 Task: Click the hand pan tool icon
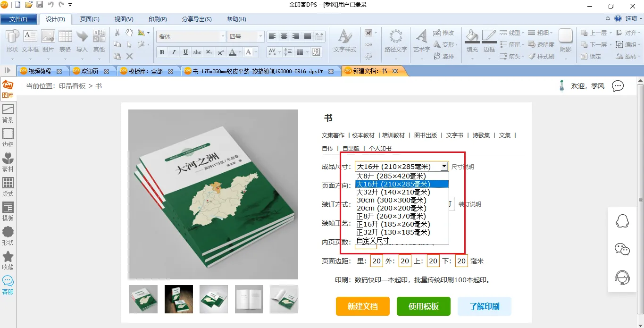[129, 33]
